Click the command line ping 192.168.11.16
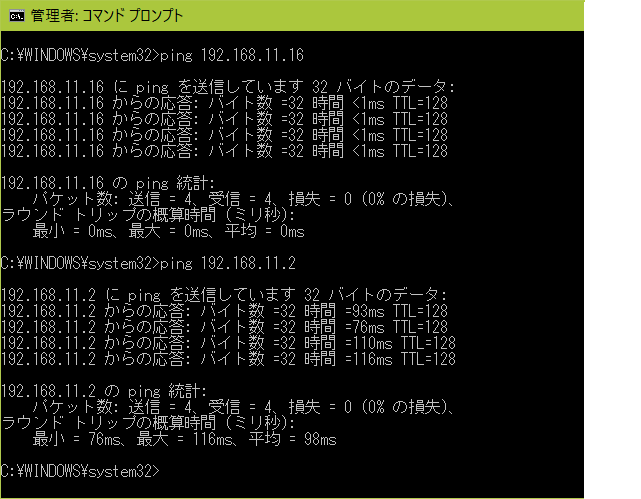Screen dimensions: 641x499 (152, 55)
